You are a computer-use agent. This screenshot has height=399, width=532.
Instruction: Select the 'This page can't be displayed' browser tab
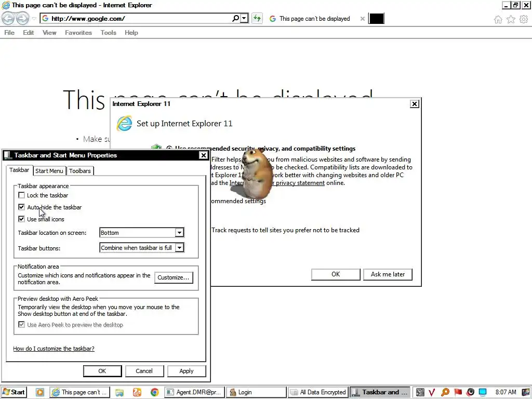[x=314, y=19]
